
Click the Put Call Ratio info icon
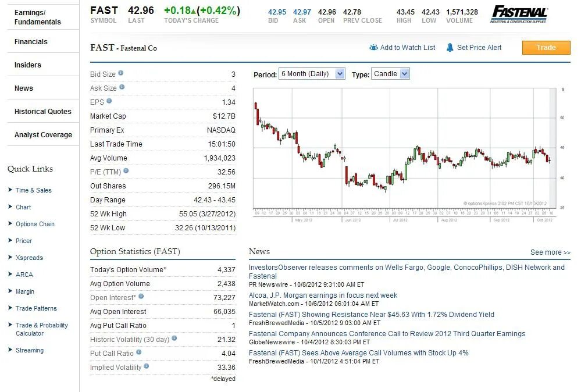138,352
